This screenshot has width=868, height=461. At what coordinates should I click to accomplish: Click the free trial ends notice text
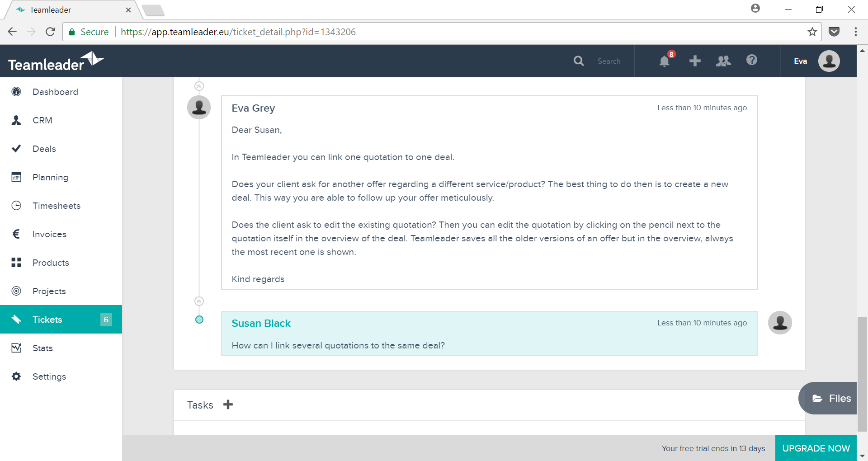[x=713, y=448]
